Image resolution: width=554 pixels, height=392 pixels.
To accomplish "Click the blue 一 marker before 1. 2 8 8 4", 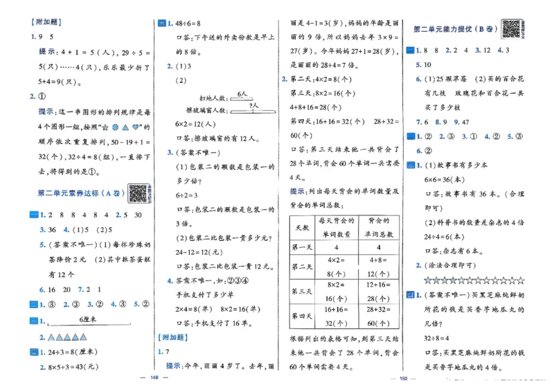I will 34,215.
